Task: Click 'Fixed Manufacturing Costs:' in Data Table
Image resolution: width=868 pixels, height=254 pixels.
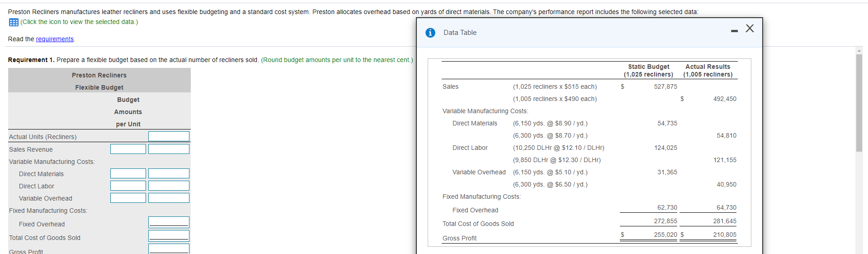Action: [x=481, y=196]
